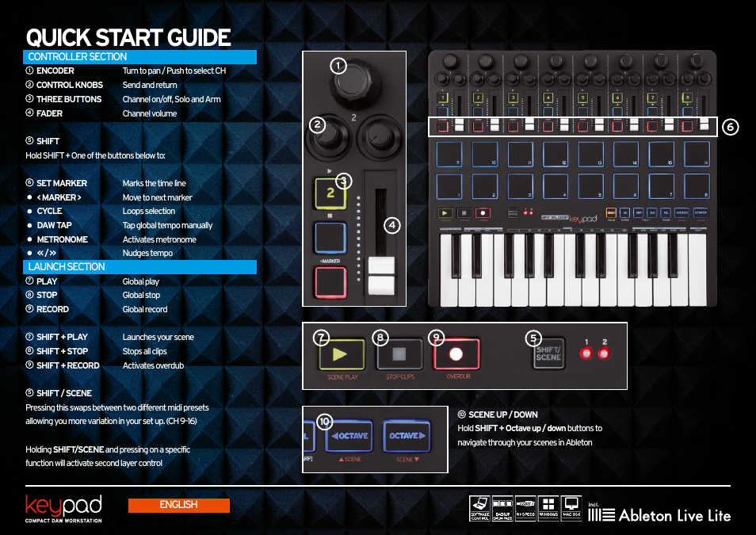Click the blue SUS button on the full keyboard
The width and height of the screenshot is (756, 535).
pyautogui.click(x=652, y=212)
